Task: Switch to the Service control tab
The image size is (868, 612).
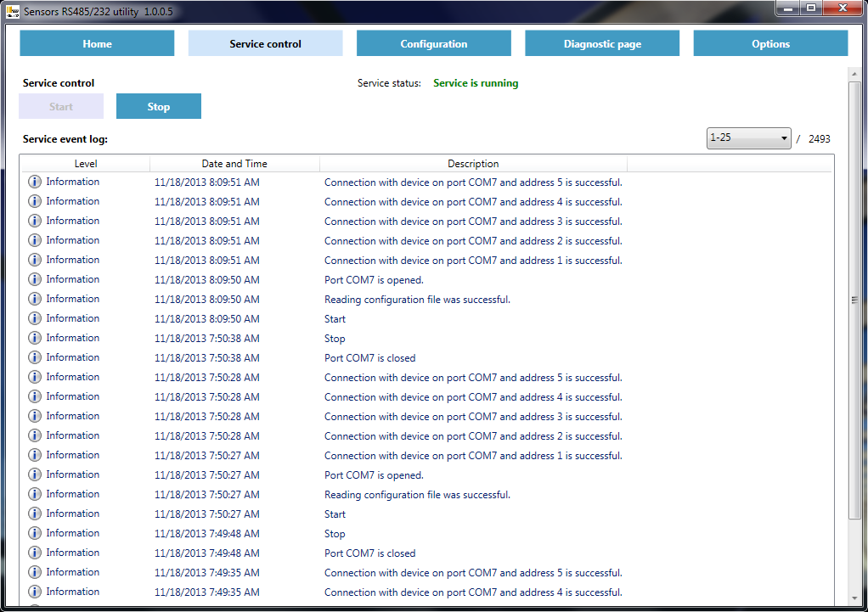Action: [x=265, y=44]
